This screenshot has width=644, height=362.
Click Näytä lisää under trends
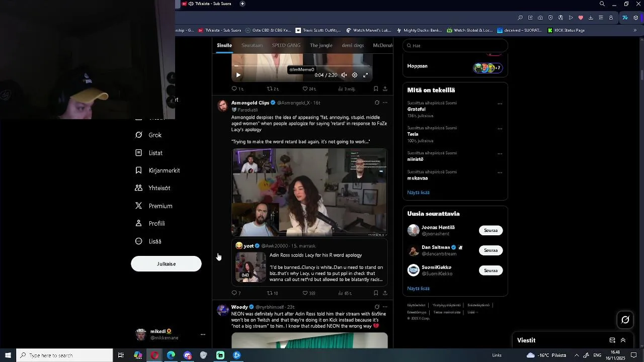418,193
